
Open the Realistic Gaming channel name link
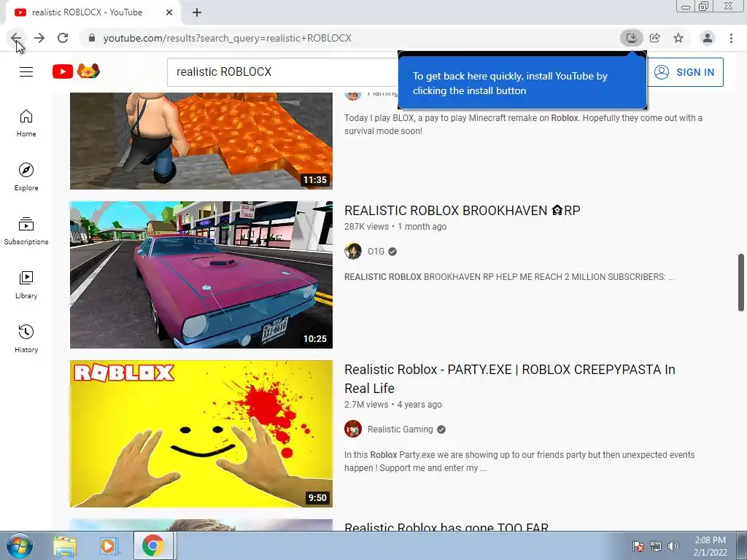[x=400, y=429]
